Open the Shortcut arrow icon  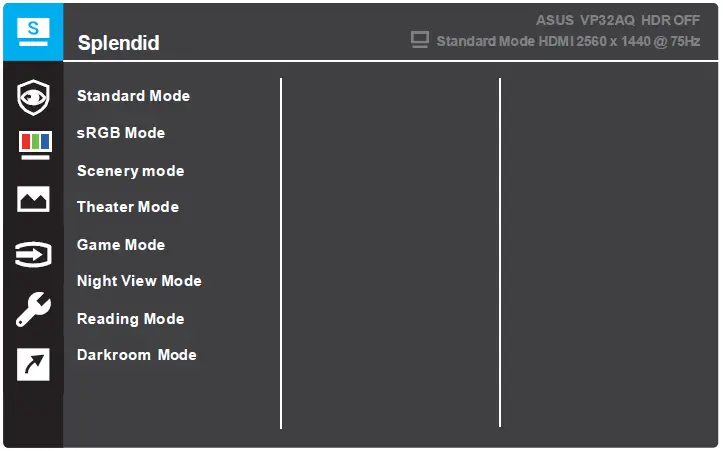(33, 365)
